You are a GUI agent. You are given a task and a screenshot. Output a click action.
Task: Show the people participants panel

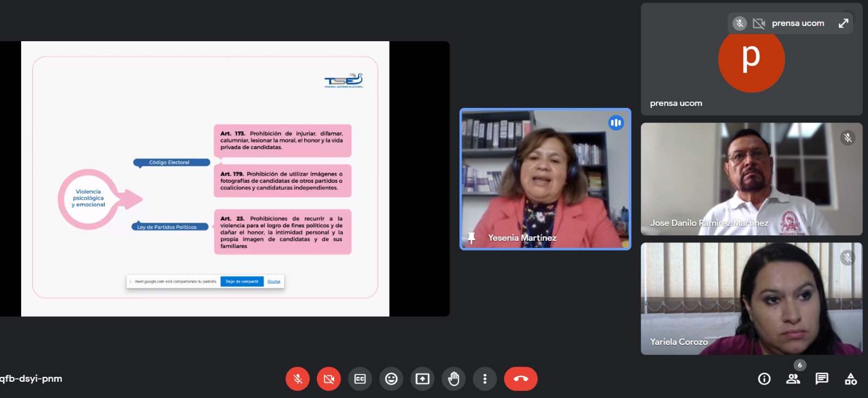[x=793, y=379]
